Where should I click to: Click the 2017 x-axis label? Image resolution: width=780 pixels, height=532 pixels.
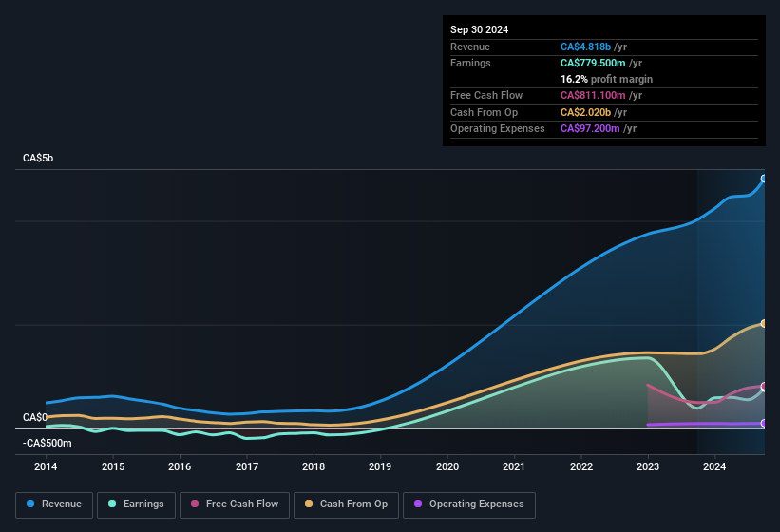click(x=247, y=466)
